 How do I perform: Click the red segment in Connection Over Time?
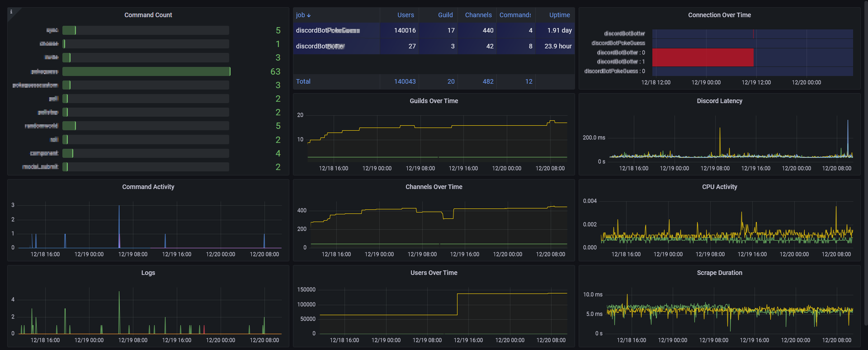[703, 57]
